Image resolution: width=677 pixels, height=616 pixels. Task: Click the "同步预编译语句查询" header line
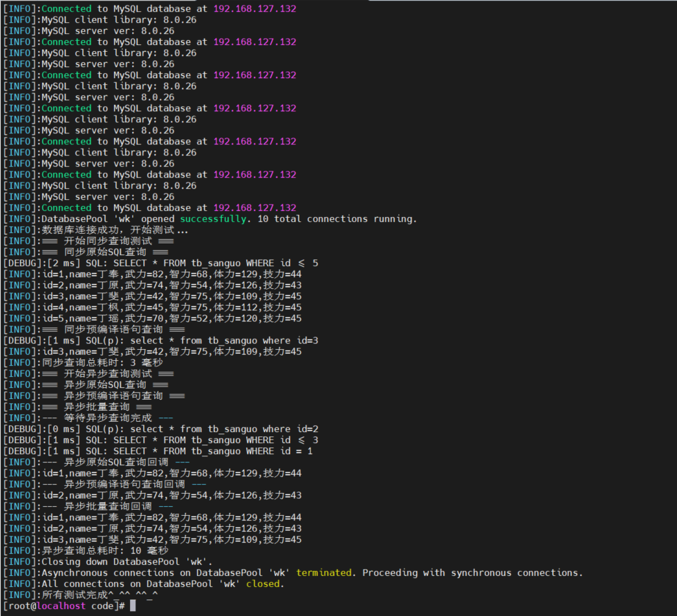pyautogui.click(x=94, y=329)
